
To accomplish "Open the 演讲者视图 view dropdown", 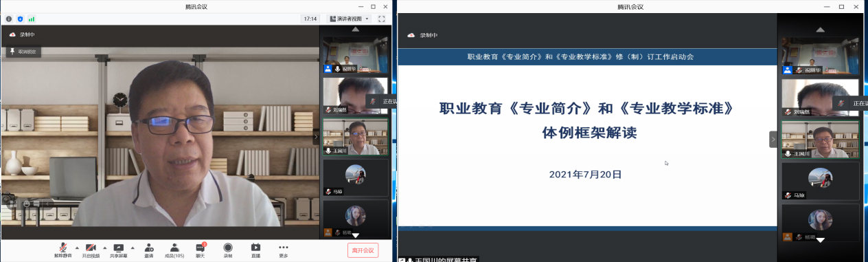I will tap(350, 19).
